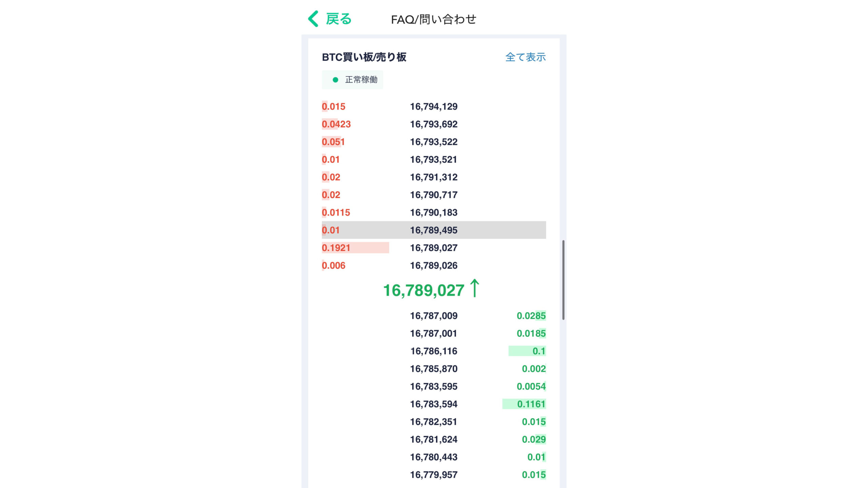Click the 0.0285 volume on first buy row
Image resolution: width=868 pixels, height=488 pixels.
[531, 315]
